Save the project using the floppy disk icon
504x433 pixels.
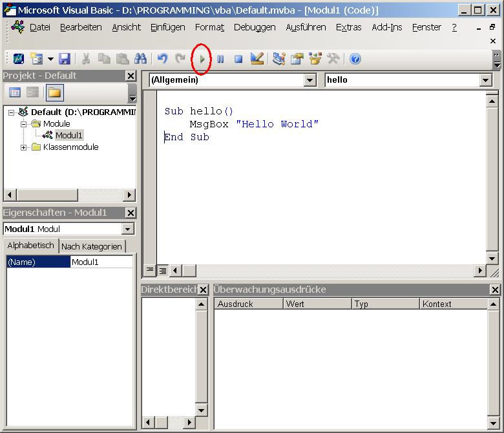65,59
